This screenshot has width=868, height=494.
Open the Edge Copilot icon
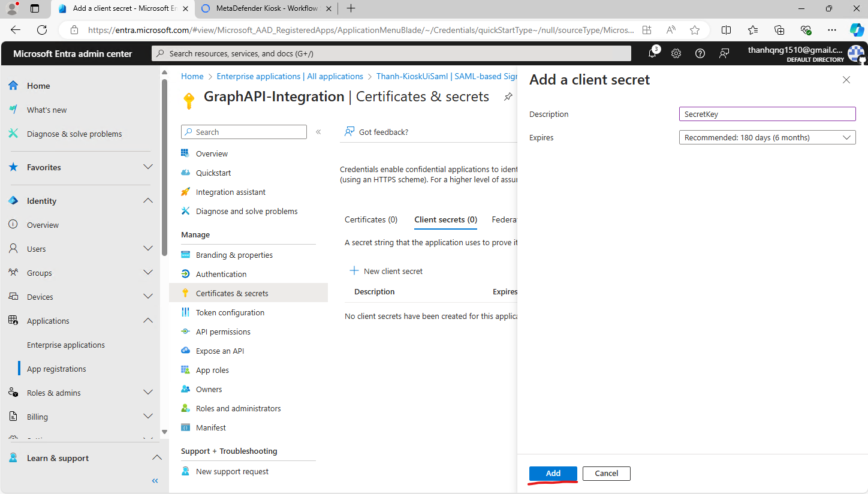(857, 30)
